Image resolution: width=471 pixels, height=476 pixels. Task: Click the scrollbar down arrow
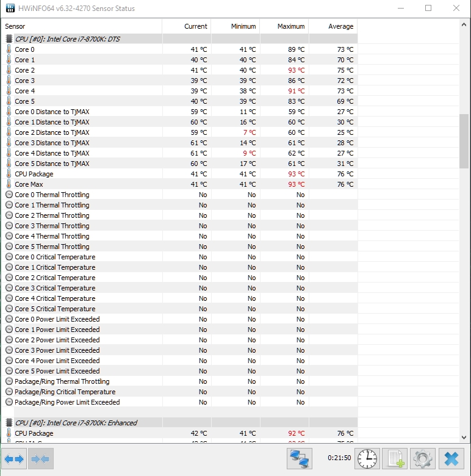click(x=464, y=438)
